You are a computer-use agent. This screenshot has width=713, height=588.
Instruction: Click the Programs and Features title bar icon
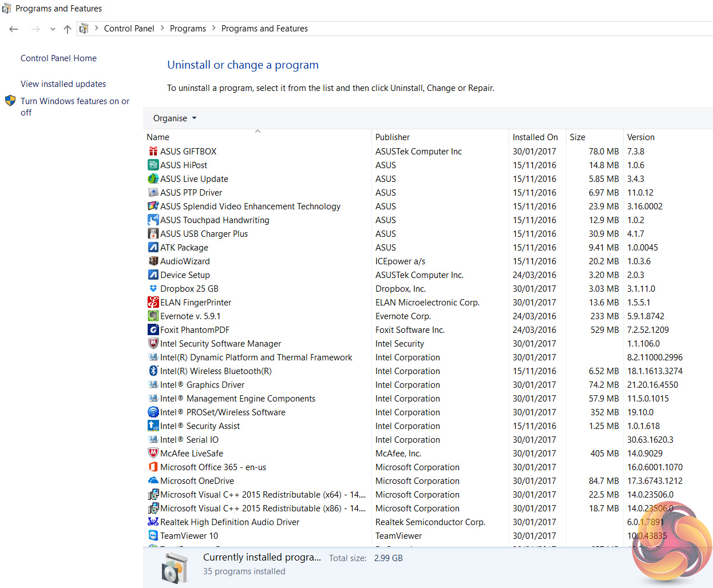(x=7, y=9)
